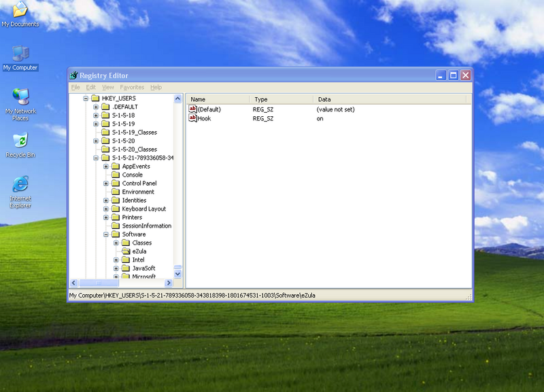The width and height of the screenshot is (544, 392).
Task: Expand the S-1-5-20 key
Action: pyautogui.click(x=96, y=141)
